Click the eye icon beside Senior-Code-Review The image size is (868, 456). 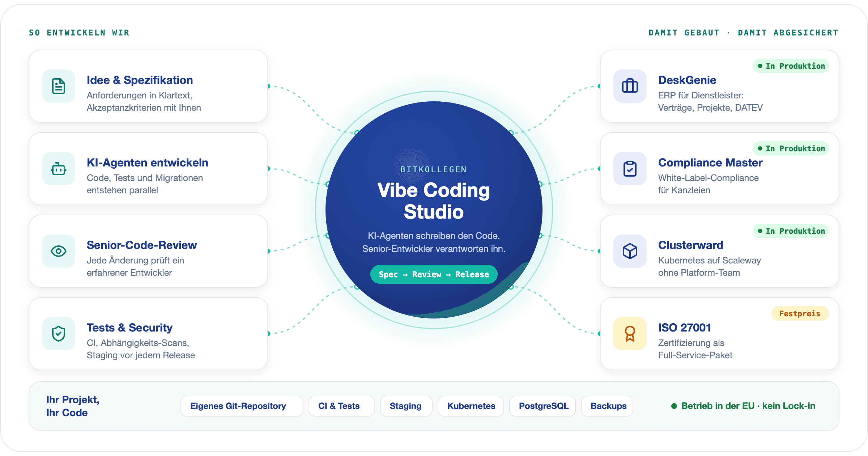pos(59,251)
